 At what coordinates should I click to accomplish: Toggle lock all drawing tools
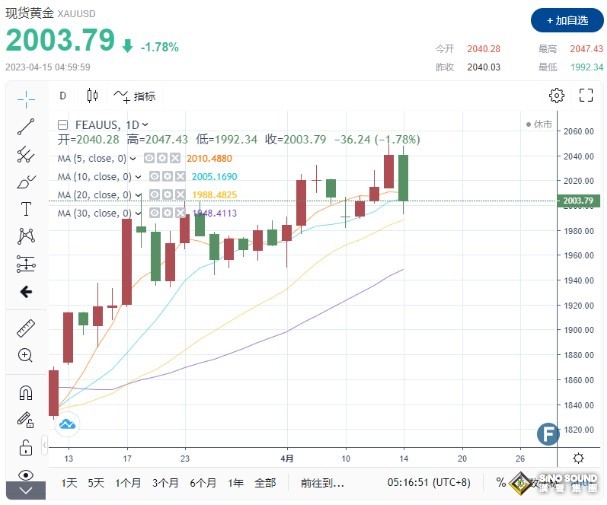coord(25,446)
